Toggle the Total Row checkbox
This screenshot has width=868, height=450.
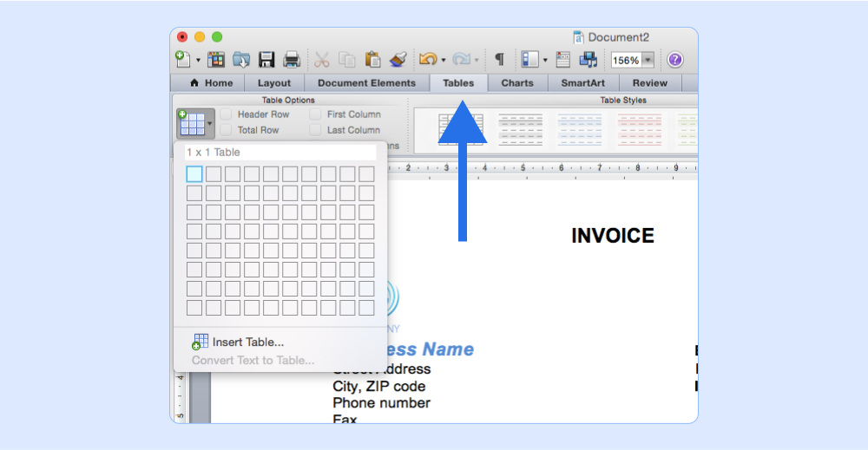point(226,130)
